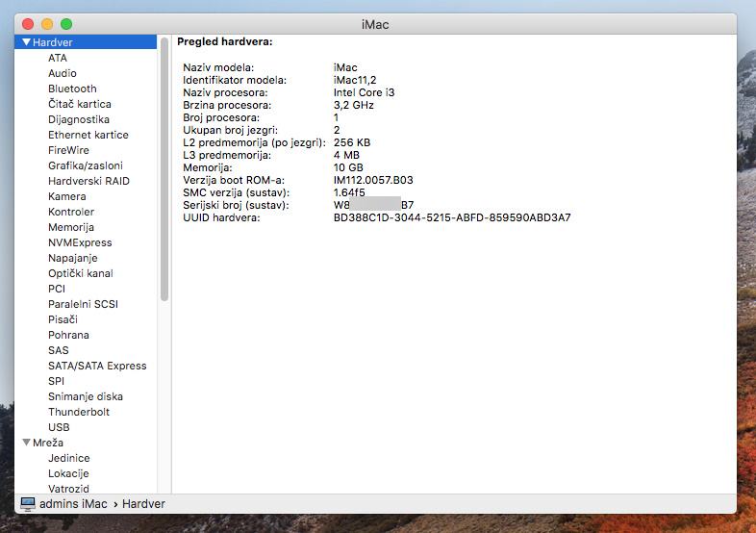This screenshot has height=533, width=756.
Task: Click admins iMac in the path bar
Action: click(73, 504)
